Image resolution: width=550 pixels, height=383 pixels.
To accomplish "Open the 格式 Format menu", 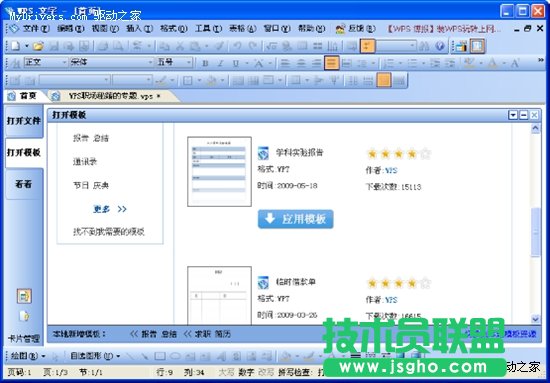I will coord(174,29).
